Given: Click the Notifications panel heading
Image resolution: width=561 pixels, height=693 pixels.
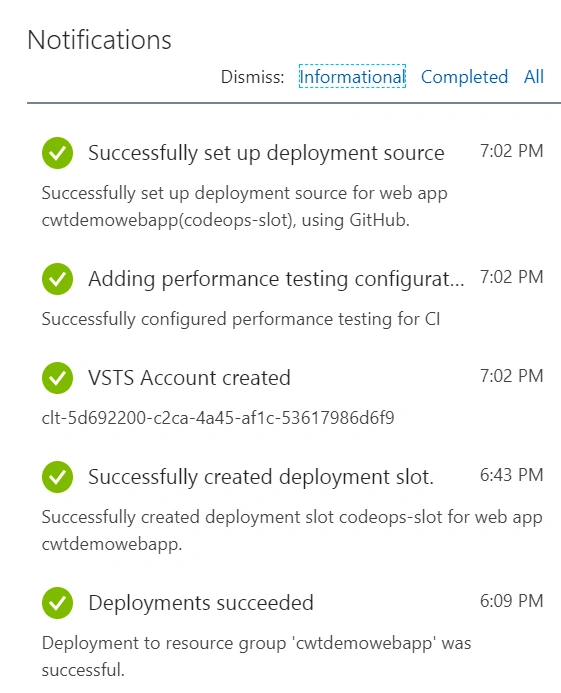Looking at the screenshot, I should point(99,40).
